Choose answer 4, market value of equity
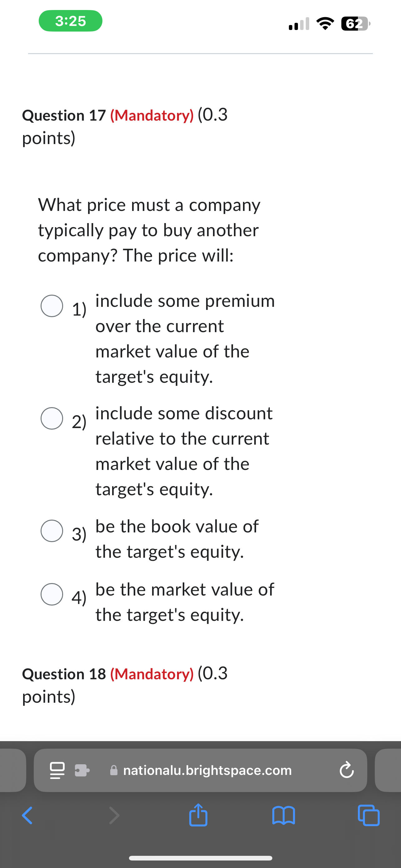This screenshot has width=401, height=868. pyautogui.click(x=52, y=595)
